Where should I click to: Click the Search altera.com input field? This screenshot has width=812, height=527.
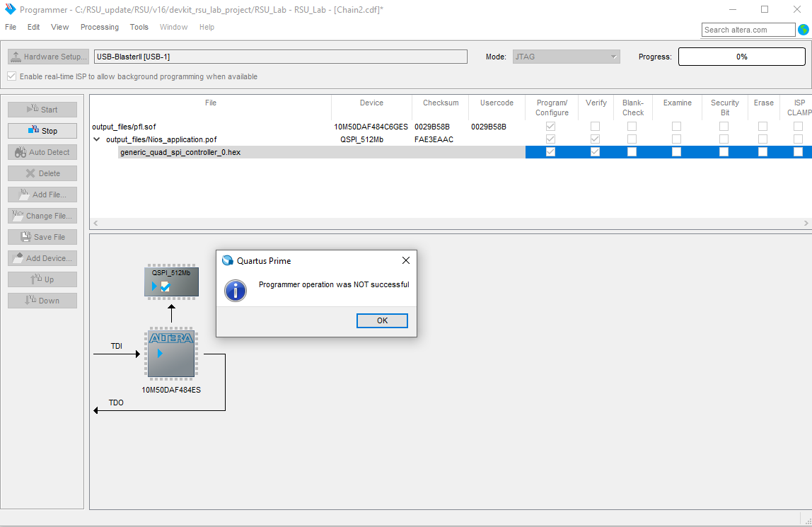(x=748, y=30)
